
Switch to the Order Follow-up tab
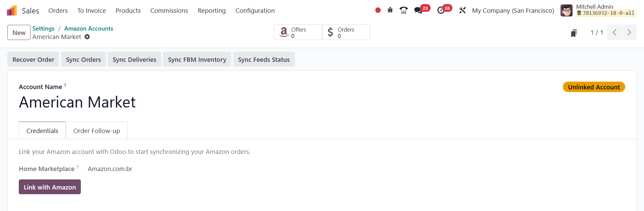[97, 131]
